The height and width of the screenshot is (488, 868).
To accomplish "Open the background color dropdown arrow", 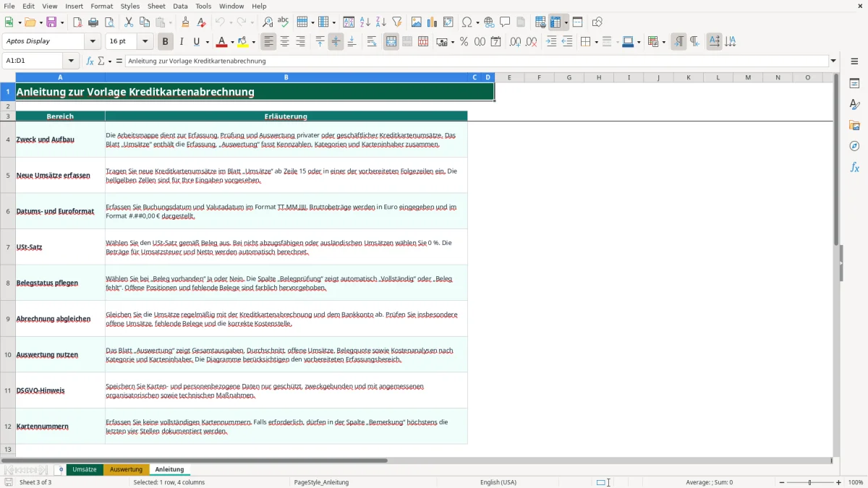I will [x=254, y=42].
